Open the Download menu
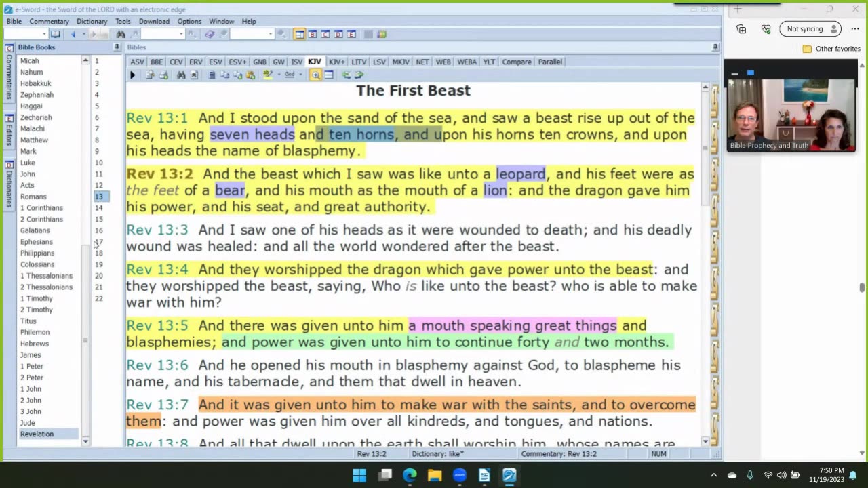 point(154,22)
